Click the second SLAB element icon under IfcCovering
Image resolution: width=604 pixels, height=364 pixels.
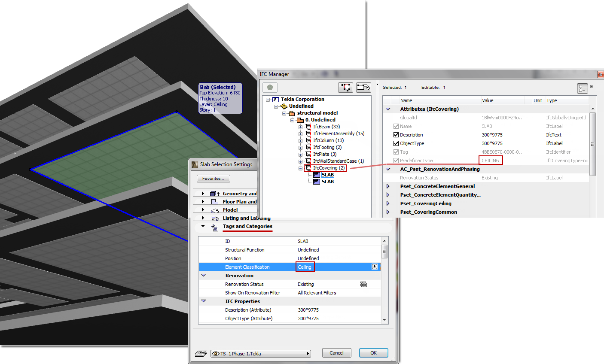pos(317,182)
